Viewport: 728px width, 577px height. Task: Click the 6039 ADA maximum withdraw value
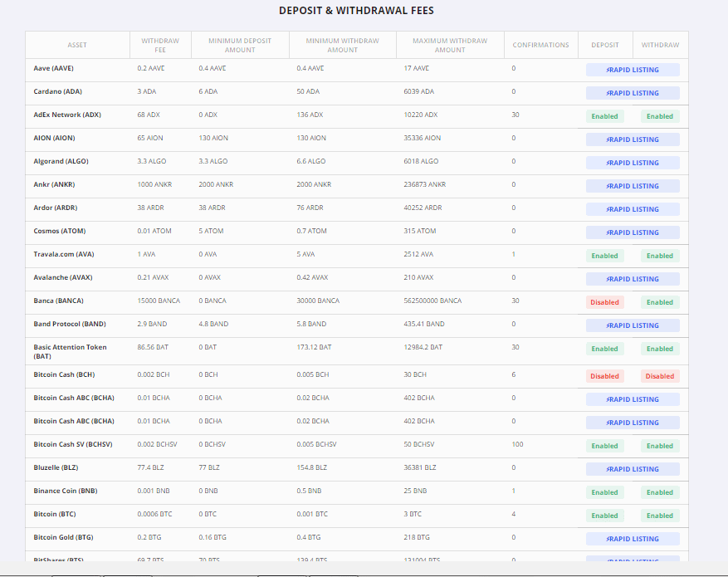point(418,91)
